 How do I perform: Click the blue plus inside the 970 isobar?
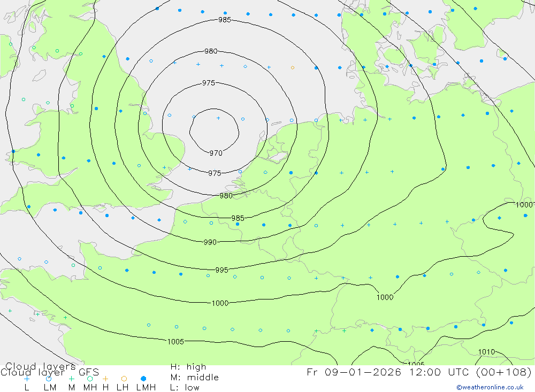pyautogui.click(x=218, y=118)
